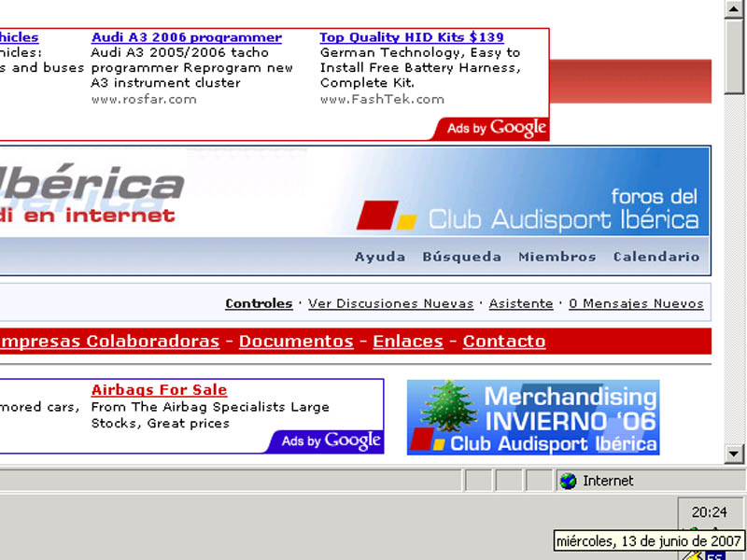747x560 pixels.
Task: Click the Internet zone globe icon
Action: tap(568, 481)
